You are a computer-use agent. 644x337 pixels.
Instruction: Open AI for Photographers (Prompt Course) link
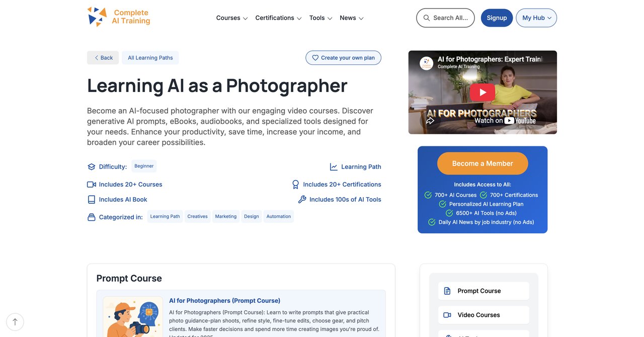[224, 301]
